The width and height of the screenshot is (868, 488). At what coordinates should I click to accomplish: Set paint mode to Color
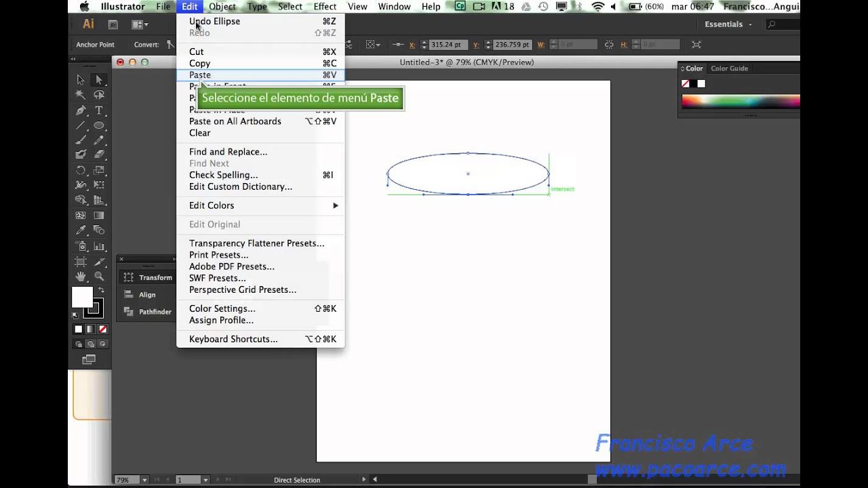(x=79, y=329)
